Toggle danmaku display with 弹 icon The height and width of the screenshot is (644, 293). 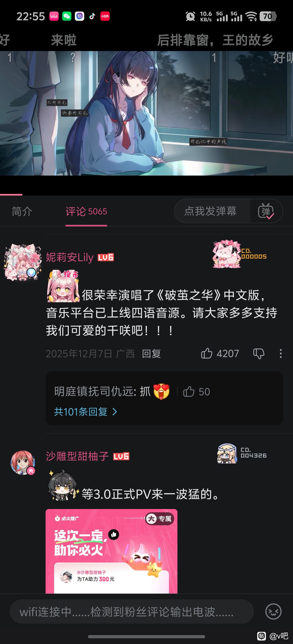[266, 211]
